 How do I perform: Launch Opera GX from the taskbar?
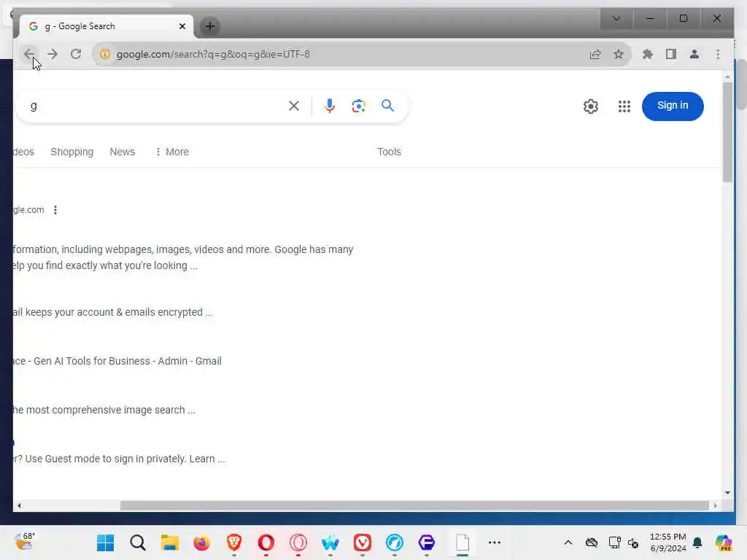pos(298,542)
